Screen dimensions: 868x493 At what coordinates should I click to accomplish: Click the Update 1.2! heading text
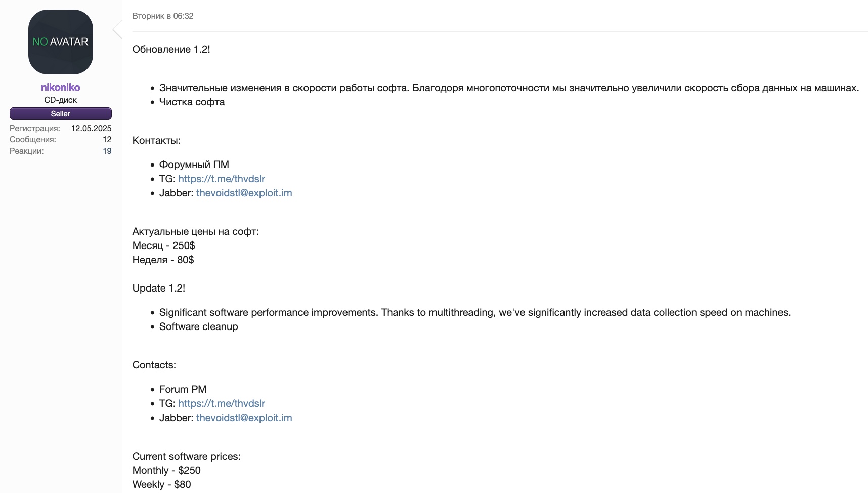coord(159,288)
